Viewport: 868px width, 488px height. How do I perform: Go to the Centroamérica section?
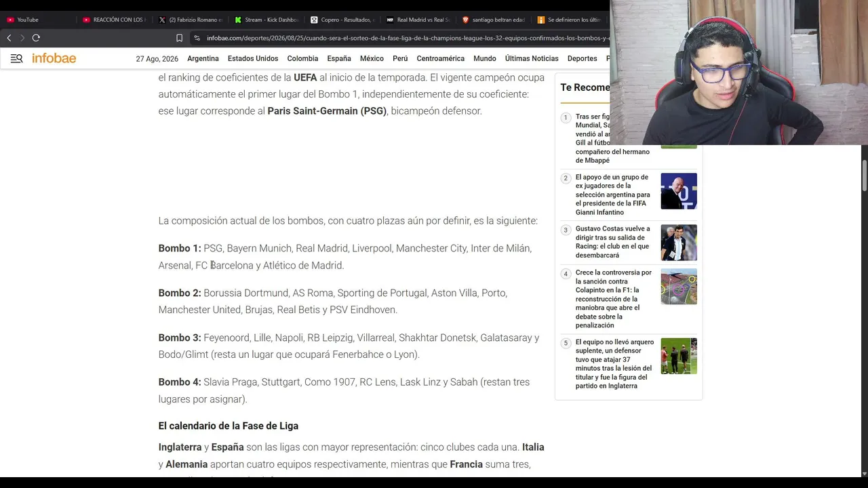[x=441, y=58]
